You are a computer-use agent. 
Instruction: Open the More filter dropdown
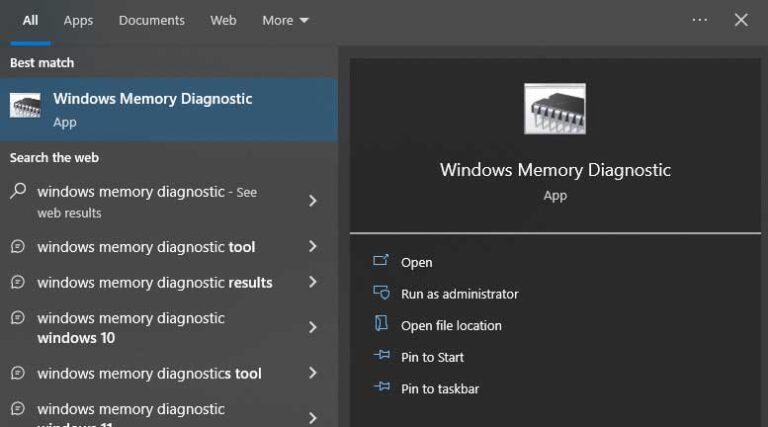[285, 20]
